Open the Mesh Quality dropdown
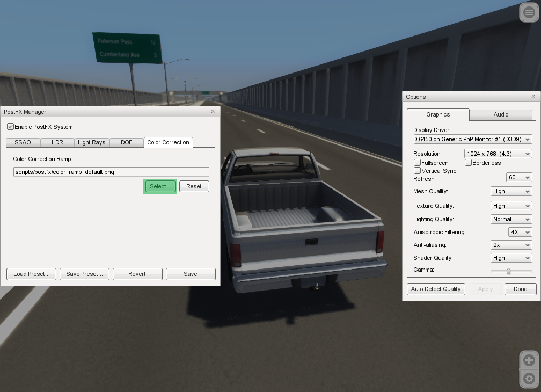 [x=511, y=191]
